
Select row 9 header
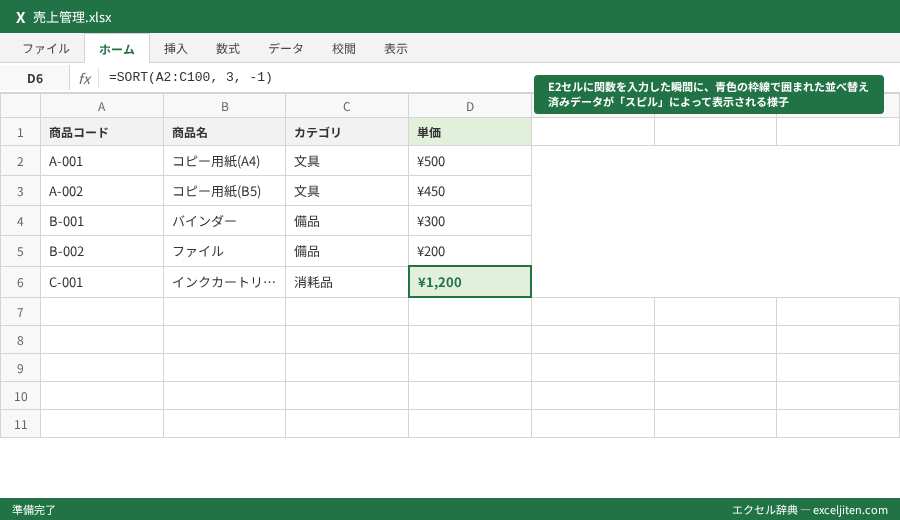pos(20,368)
